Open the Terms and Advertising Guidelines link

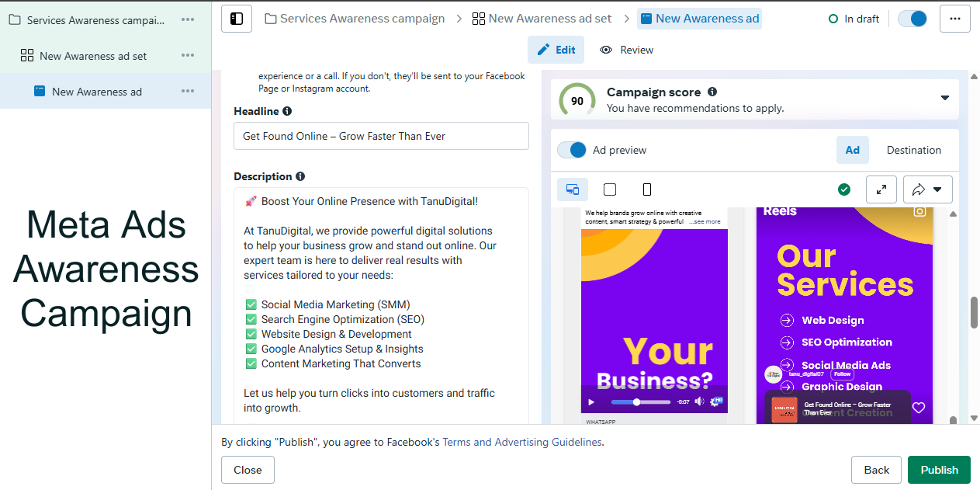(x=521, y=442)
